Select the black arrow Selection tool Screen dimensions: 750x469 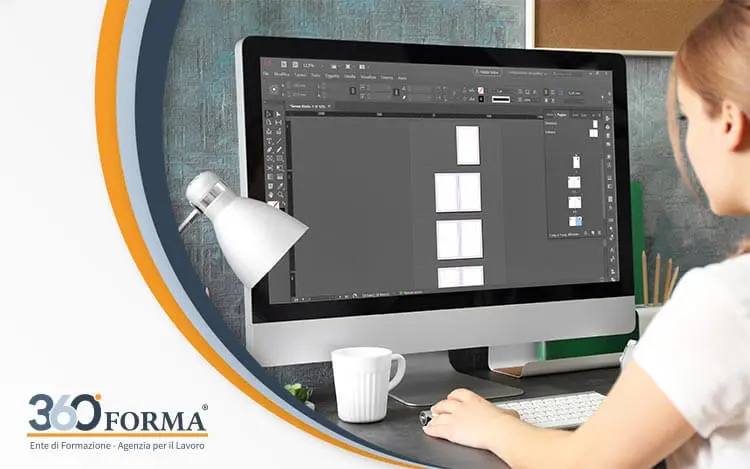[x=269, y=115]
